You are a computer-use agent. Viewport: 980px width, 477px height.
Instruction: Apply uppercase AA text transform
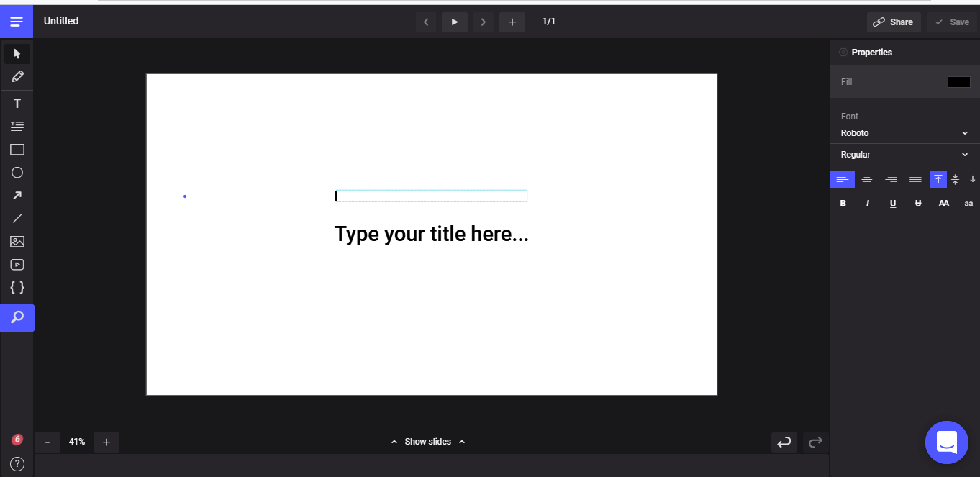tap(944, 204)
